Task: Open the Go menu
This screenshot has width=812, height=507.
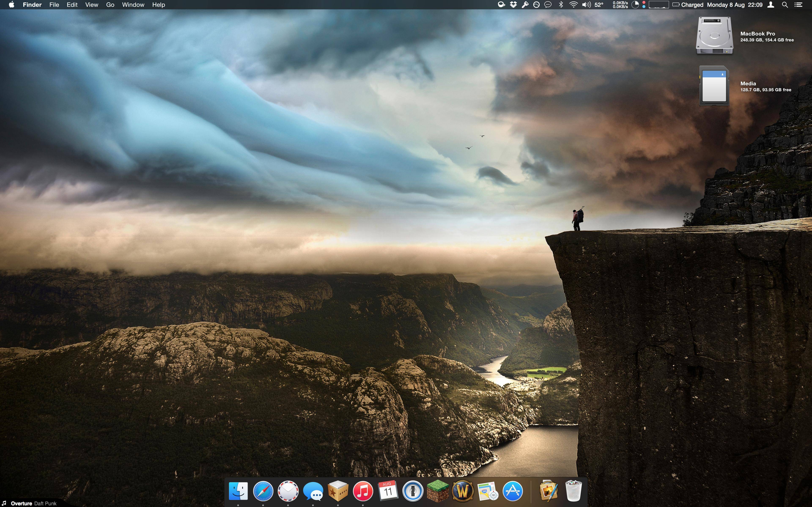Action: click(x=110, y=5)
